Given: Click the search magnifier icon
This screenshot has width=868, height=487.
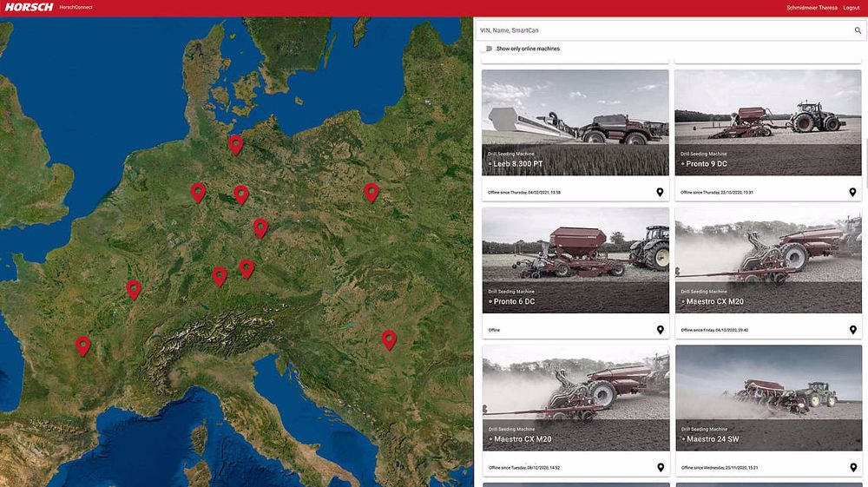Looking at the screenshot, I should click(x=858, y=30).
